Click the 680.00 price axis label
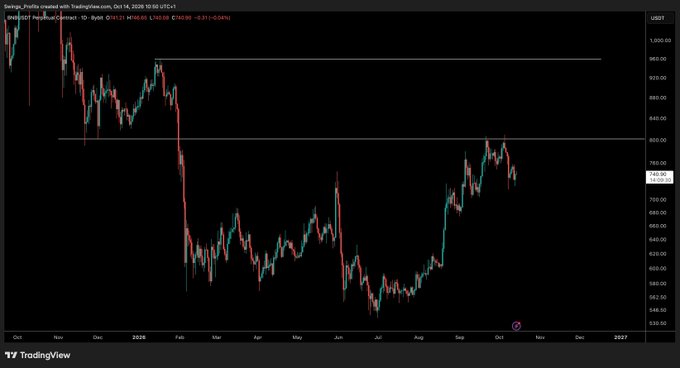Screen dimensions: 680x368 [x=658, y=213]
